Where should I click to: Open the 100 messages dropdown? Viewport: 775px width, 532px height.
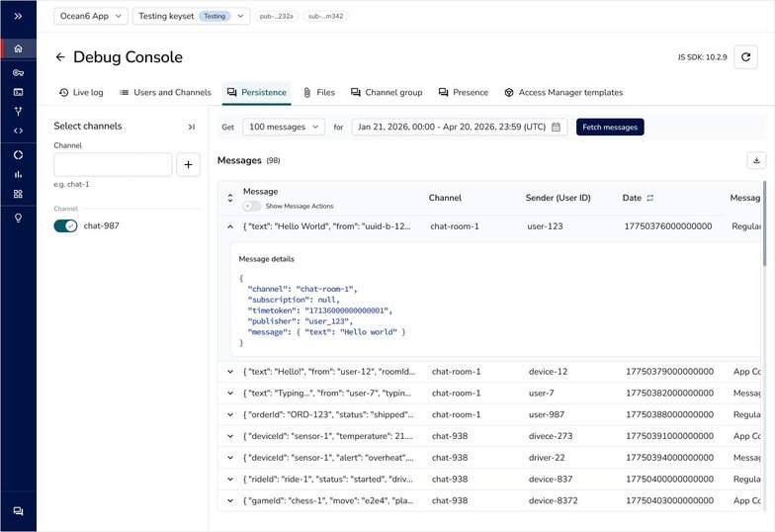click(284, 127)
